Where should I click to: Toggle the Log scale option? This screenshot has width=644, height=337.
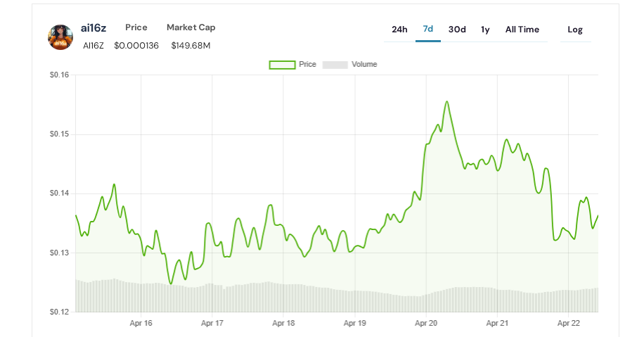(x=575, y=30)
